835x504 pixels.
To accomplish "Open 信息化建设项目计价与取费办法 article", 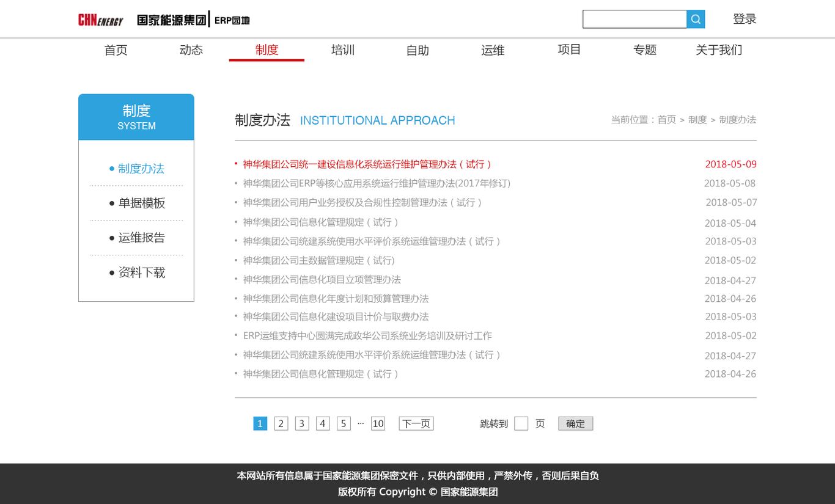I will pyautogui.click(x=336, y=316).
